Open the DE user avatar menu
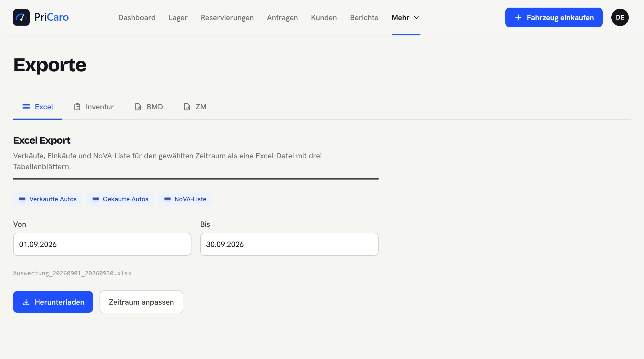 coord(620,17)
